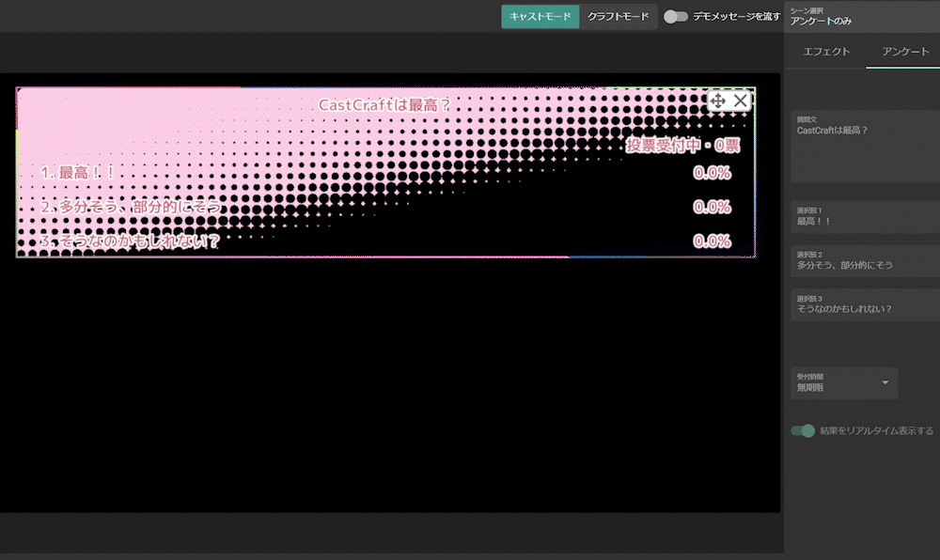Switch to キャストモード
This screenshot has width=940, height=560.
(540, 17)
